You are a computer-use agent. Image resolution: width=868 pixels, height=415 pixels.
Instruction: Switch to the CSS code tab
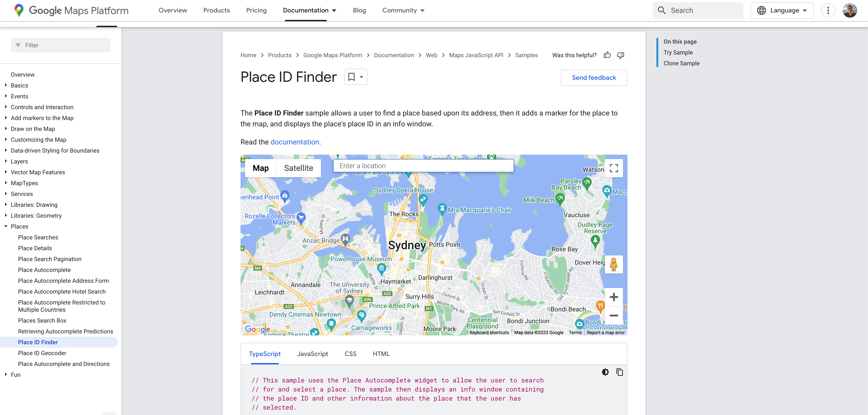click(x=350, y=354)
